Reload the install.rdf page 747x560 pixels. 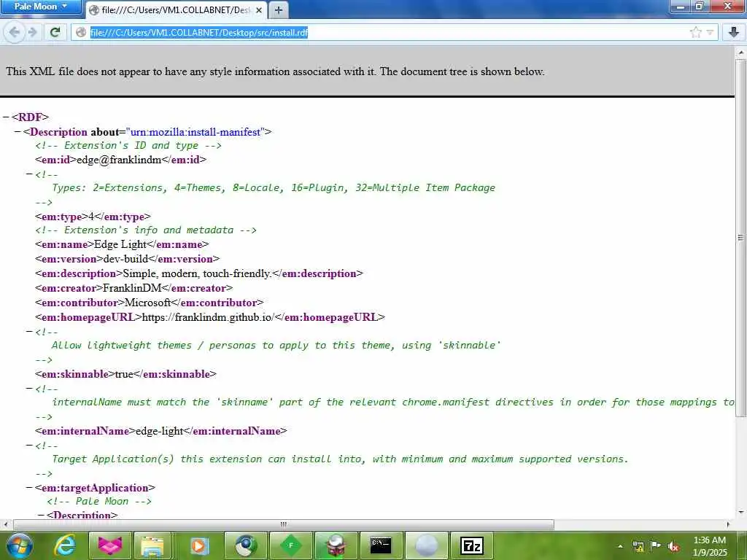(x=55, y=32)
